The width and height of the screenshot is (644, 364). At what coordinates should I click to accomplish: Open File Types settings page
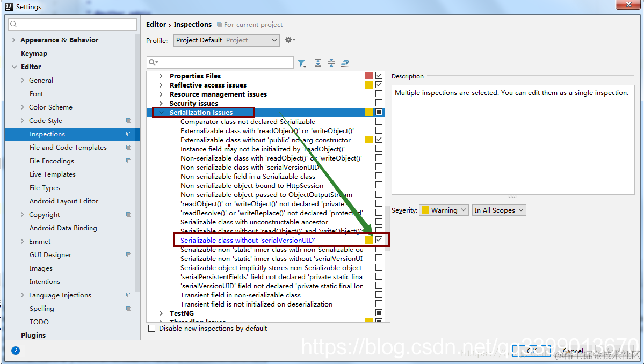point(45,187)
